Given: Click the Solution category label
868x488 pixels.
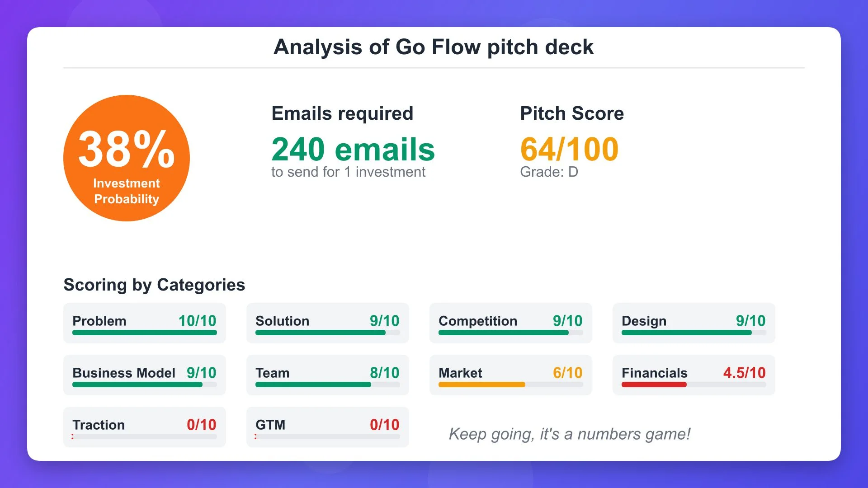Looking at the screenshot, I should pyautogui.click(x=282, y=321).
